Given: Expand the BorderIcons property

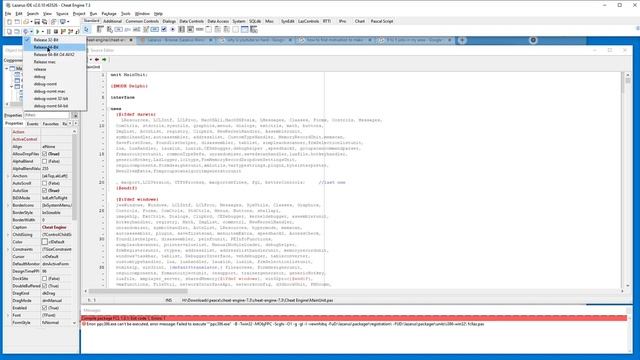Looking at the screenshot, I should (x=8, y=205).
